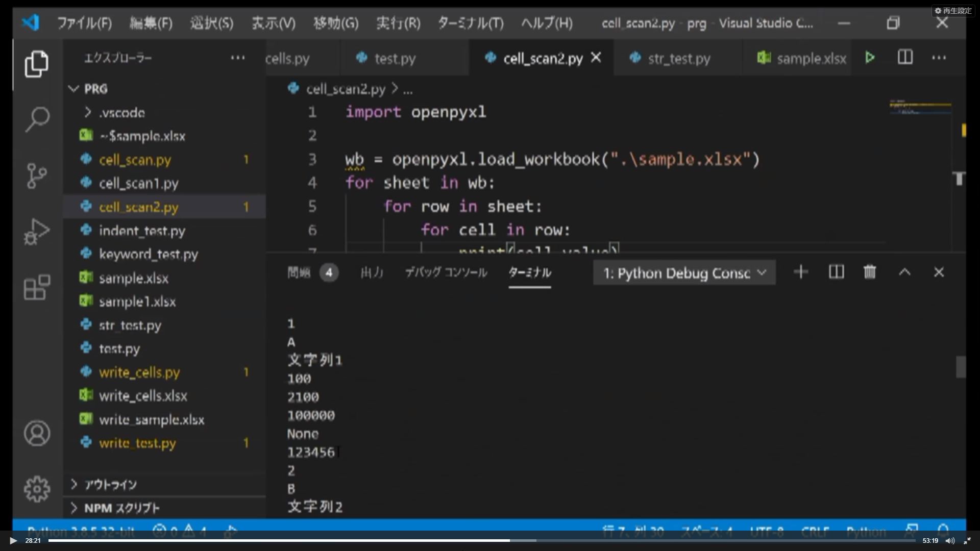Open the 問題 (Problems) panel tab
The height and width of the screenshot is (551, 980).
(312, 272)
